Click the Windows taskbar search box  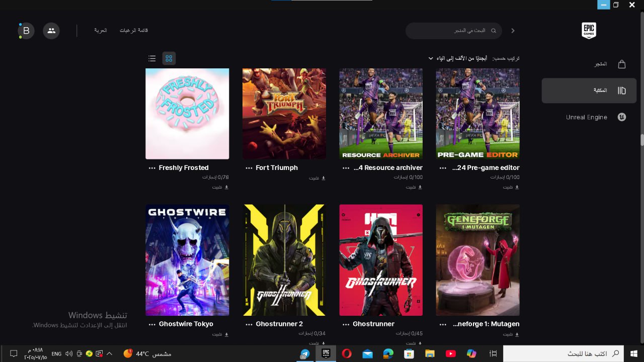pos(563,354)
